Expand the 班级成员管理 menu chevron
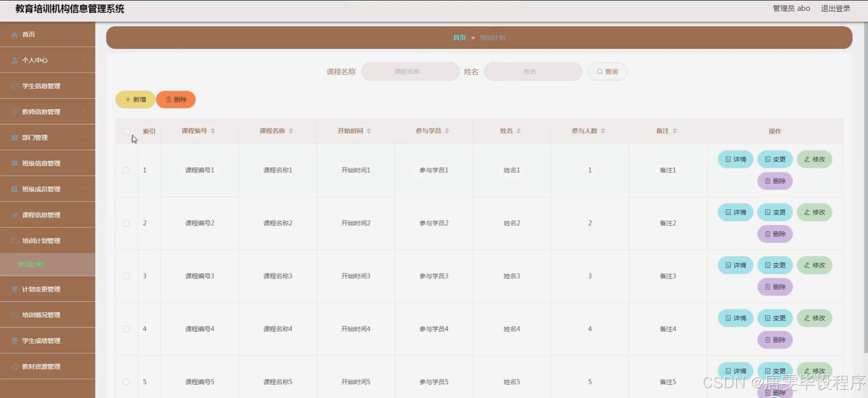 click(x=84, y=189)
